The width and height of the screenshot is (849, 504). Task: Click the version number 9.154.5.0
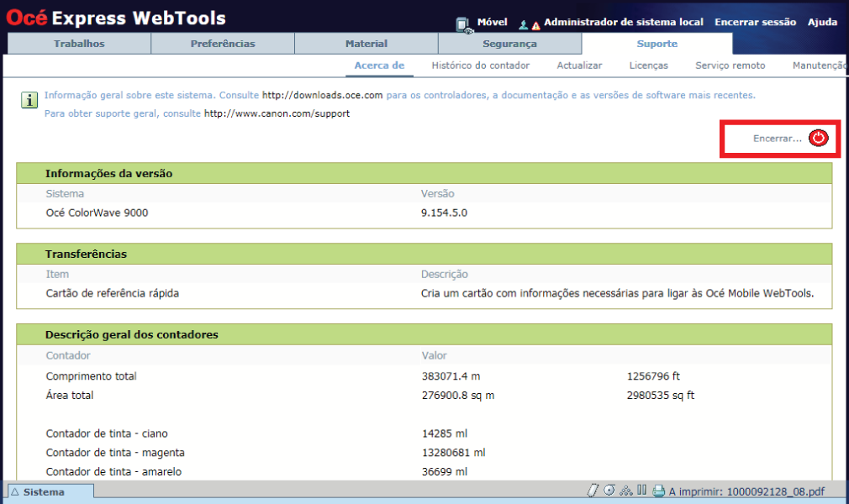click(444, 213)
